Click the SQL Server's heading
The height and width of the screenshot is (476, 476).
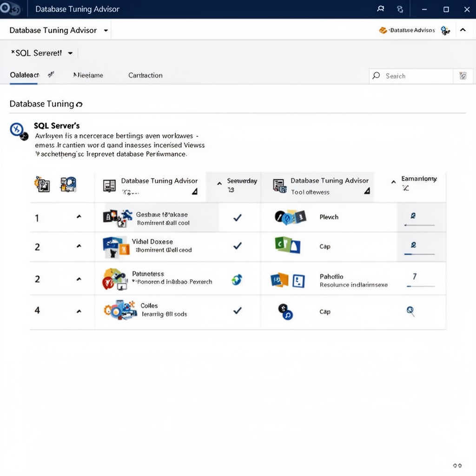coord(57,126)
